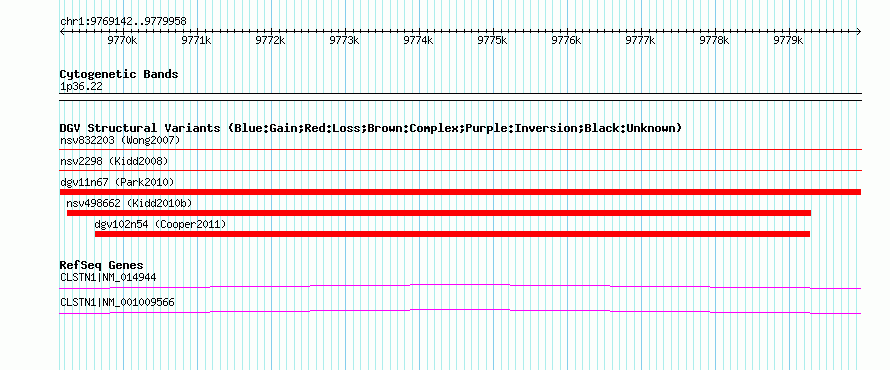
Task: Click the 9772k ruler tick label
Action: tap(270, 40)
